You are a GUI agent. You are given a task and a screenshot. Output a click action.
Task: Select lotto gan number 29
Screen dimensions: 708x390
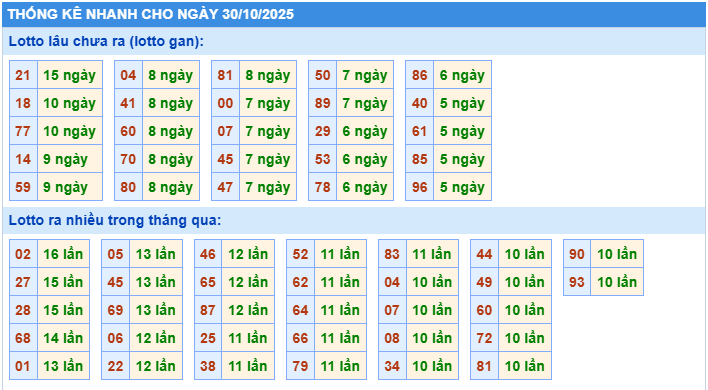click(322, 131)
